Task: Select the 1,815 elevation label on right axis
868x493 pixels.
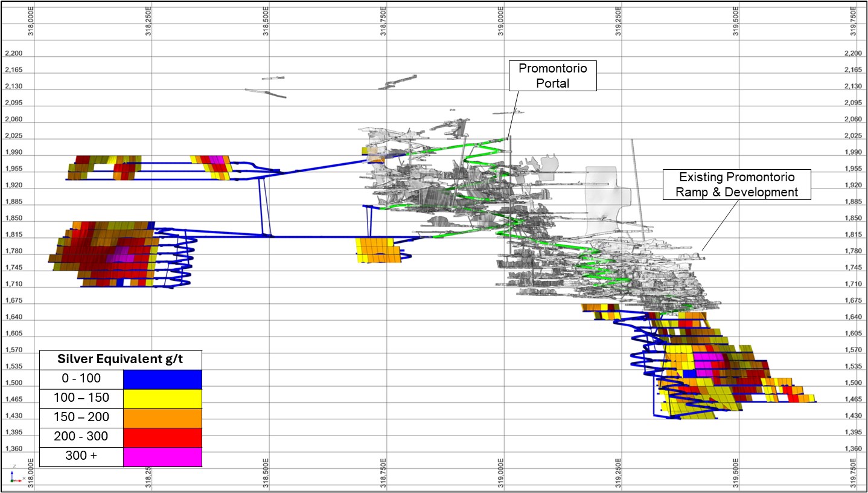Action: click(854, 234)
